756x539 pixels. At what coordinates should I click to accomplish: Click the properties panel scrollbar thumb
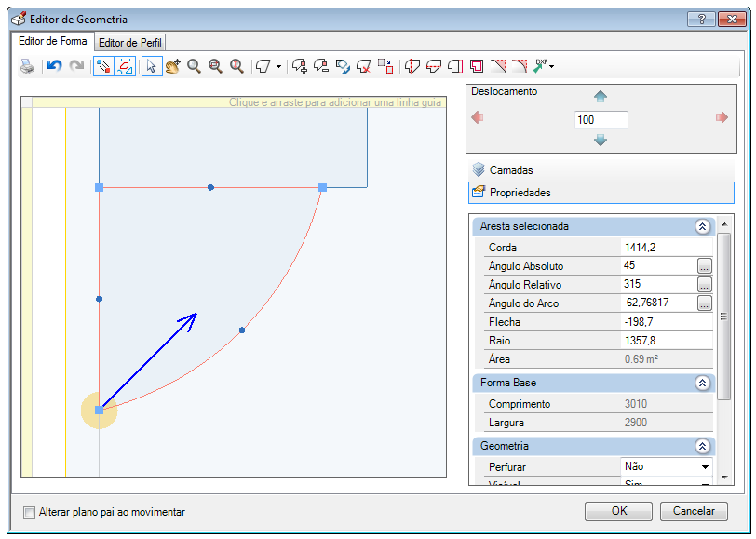[723, 317]
